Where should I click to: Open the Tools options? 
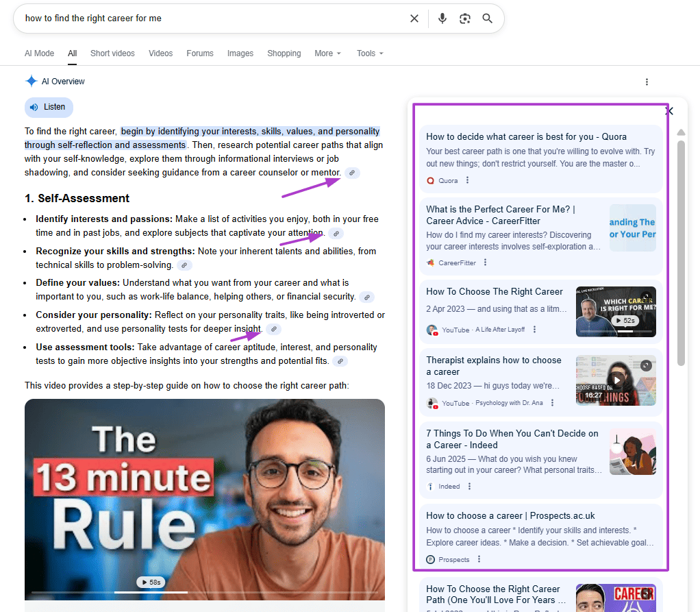coord(369,53)
